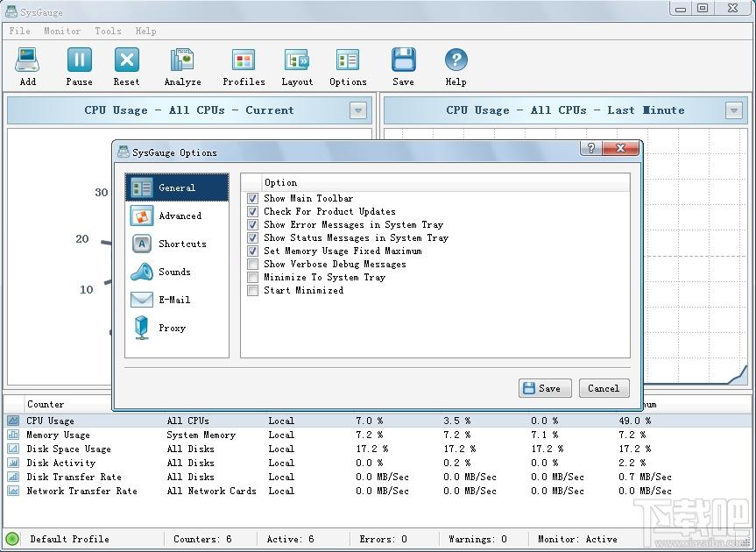Click the Warnings: 0 status entry

(x=477, y=539)
